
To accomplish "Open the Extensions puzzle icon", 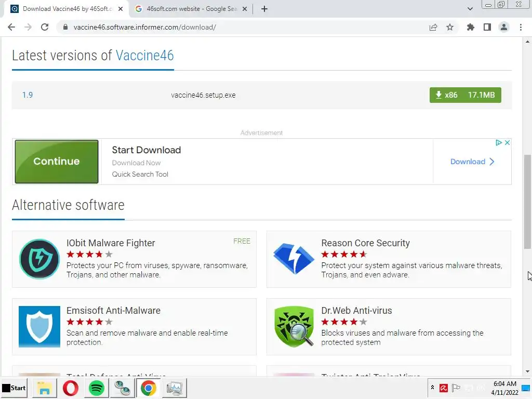I will pos(470,27).
